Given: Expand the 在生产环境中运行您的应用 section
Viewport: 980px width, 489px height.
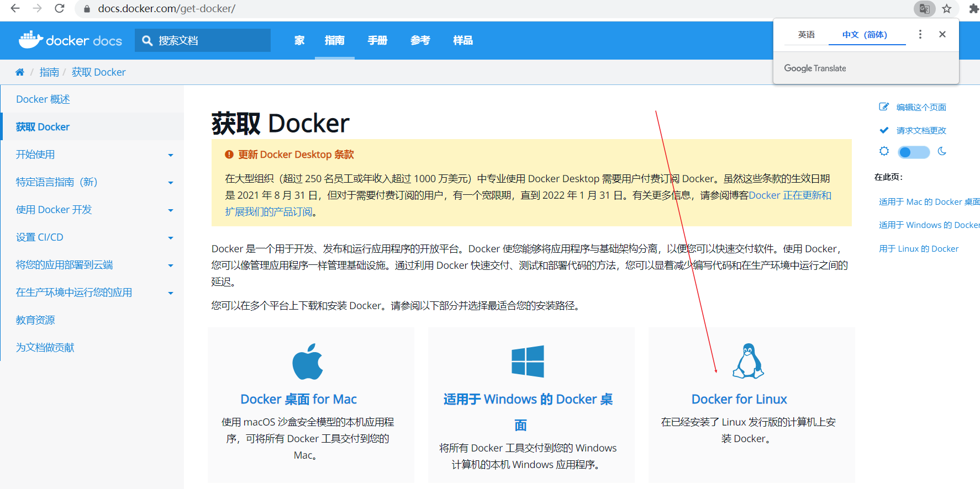Looking at the screenshot, I should coord(171,293).
